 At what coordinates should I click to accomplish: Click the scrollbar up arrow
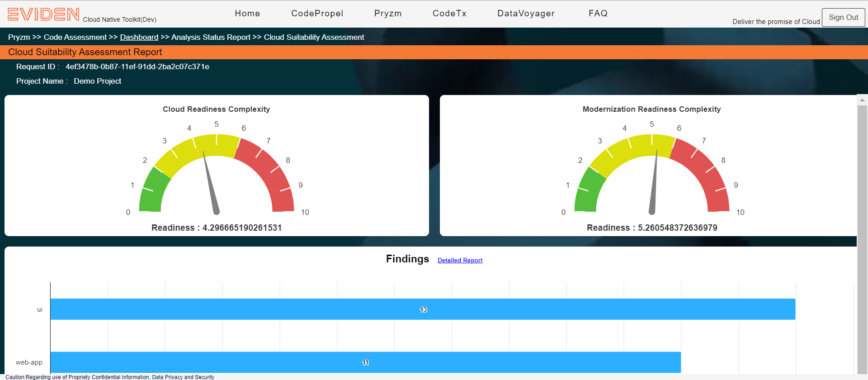(862, 100)
